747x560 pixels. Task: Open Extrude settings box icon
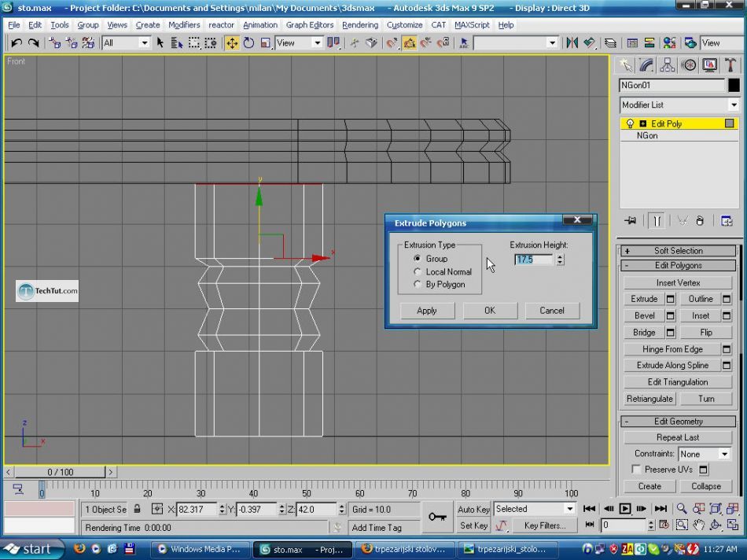click(x=670, y=300)
